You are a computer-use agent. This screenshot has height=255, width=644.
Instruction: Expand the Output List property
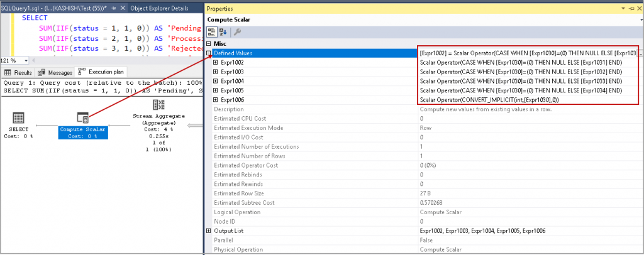tap(209, 231)
